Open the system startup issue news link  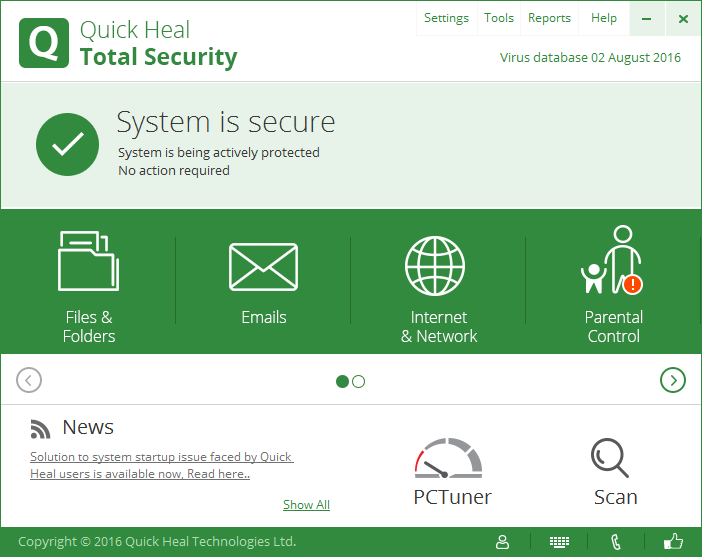click(x=161, y=465)
